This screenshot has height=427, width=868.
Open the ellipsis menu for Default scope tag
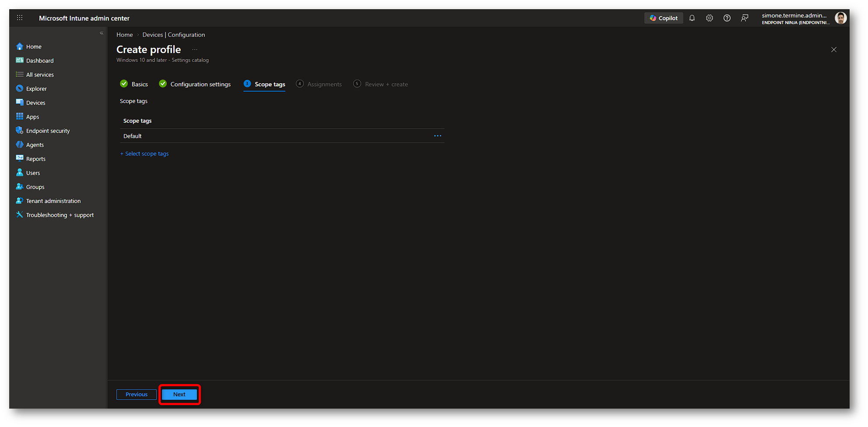437,136
